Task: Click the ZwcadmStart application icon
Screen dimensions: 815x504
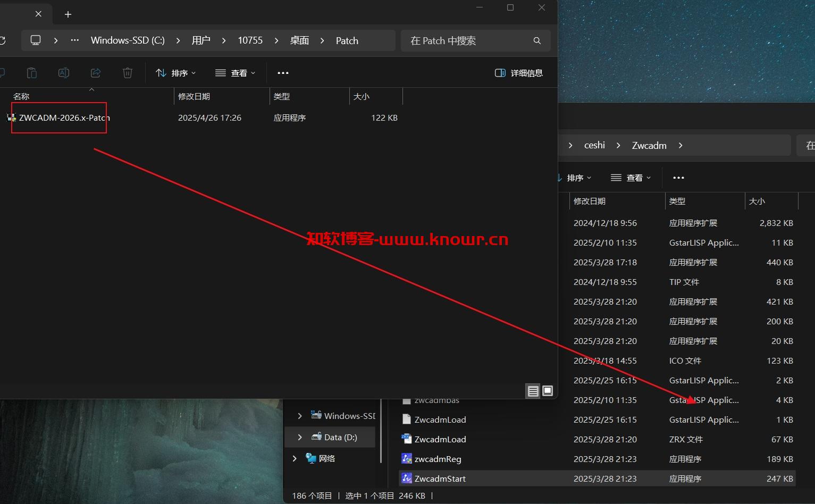Action: [407, 478]
